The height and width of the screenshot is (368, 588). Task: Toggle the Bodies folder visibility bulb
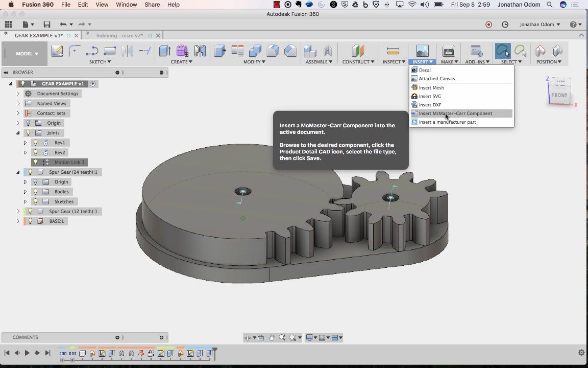tap(36, 192)
